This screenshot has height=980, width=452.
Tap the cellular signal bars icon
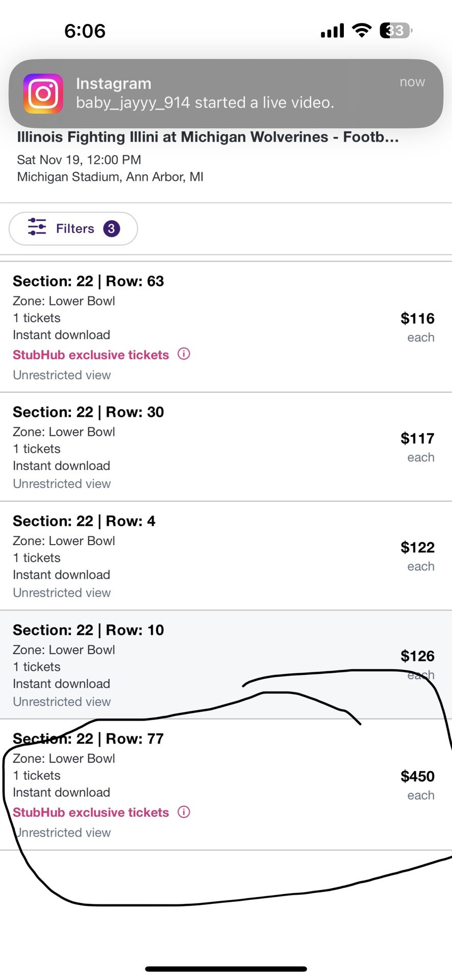pos(333,31)
